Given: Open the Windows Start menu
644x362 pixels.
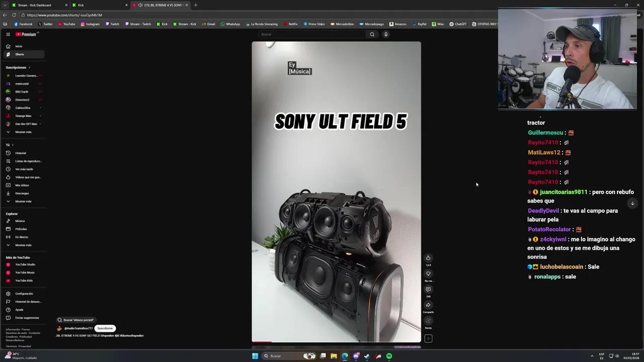Looking at the screenshot, I should tap(255, 356).
